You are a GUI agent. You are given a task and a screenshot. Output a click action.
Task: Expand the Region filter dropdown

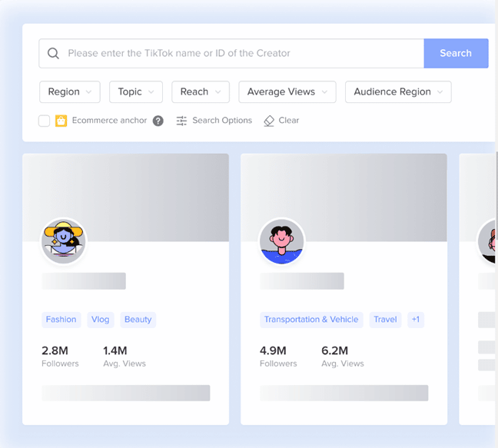tap(70, 91)
